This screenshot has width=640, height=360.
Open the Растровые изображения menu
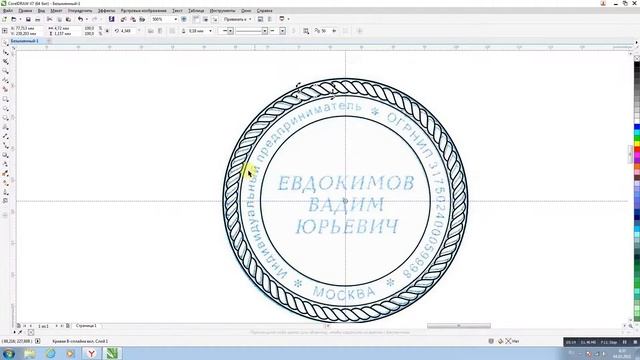click(x=143, y=11)
